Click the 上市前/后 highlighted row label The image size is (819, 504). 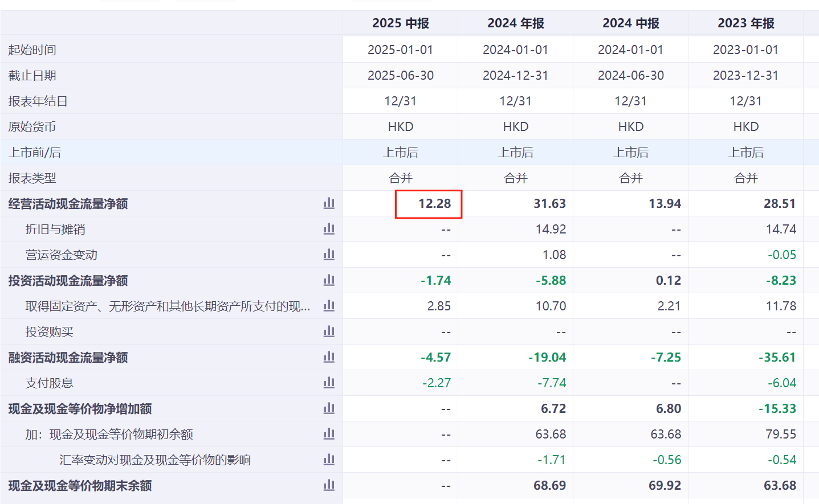[35, 153]
